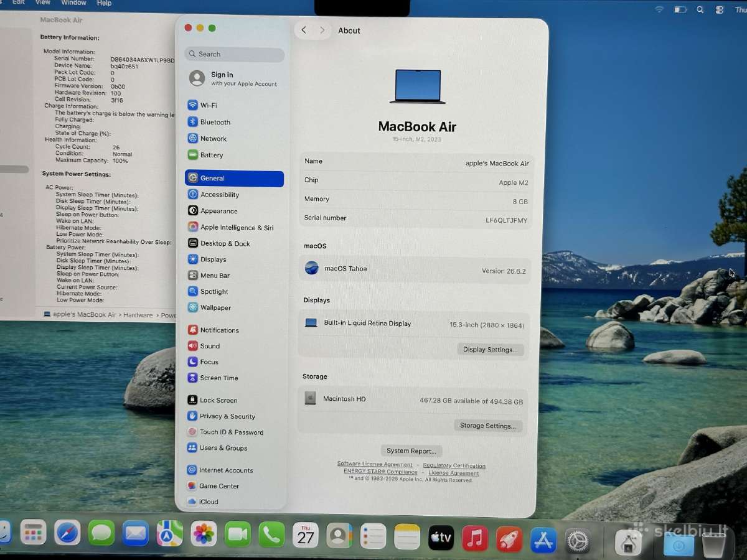Click the macOS Tahoe version row
Screen dimensions: 747x560
point(415,270)
